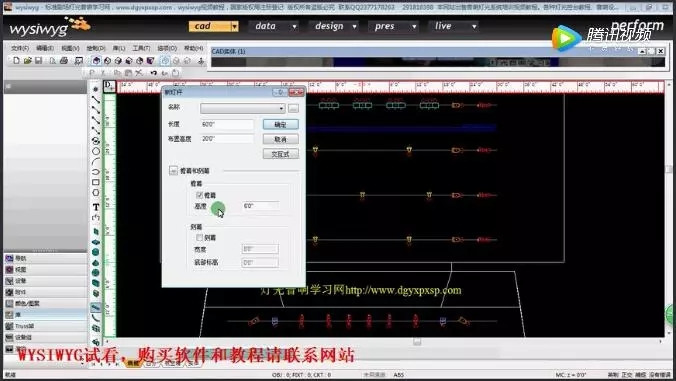This screenshot has width=676, height=381.
Task: Select the circle drawing tool
Action: point(96,151)
